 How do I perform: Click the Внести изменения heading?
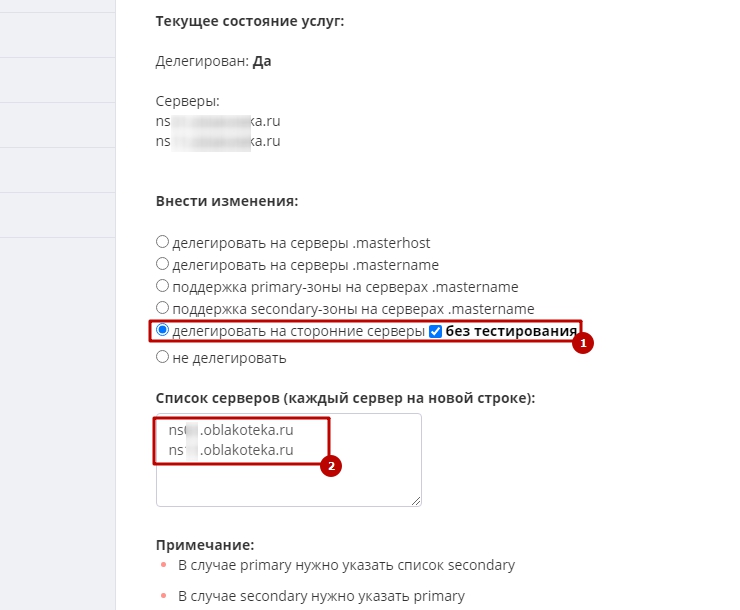point(227,201)
